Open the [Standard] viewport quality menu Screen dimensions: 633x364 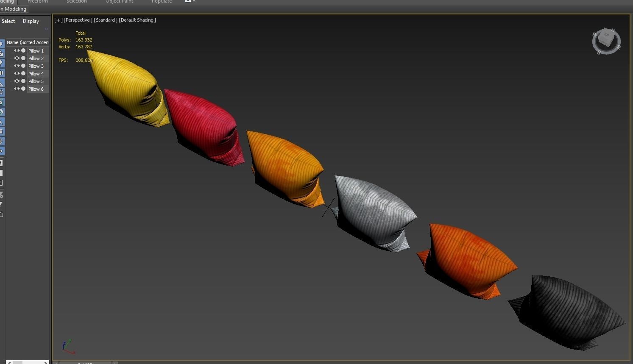point(106,20)
